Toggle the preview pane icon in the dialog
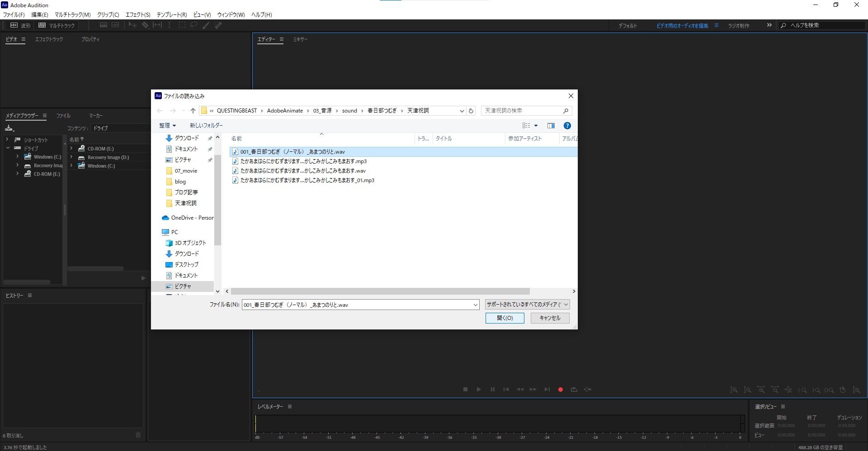Viewport: 868px width, 451px height. click(551, 126)
